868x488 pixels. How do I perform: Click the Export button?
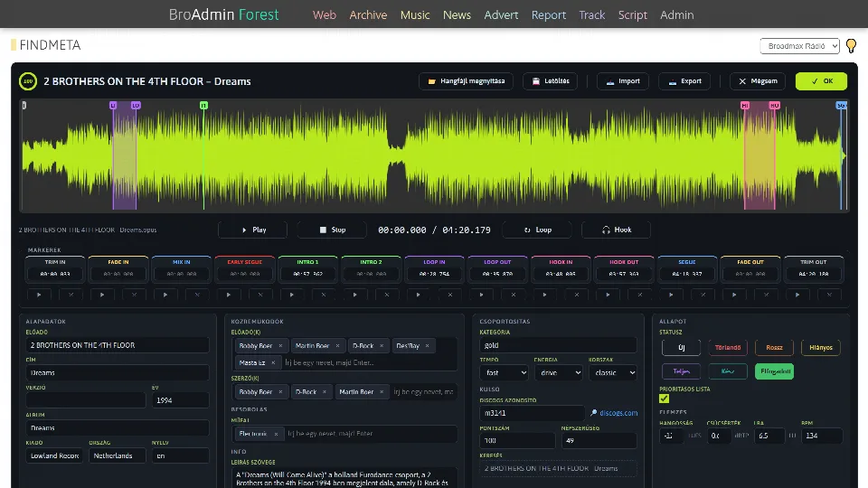(684, 81)
